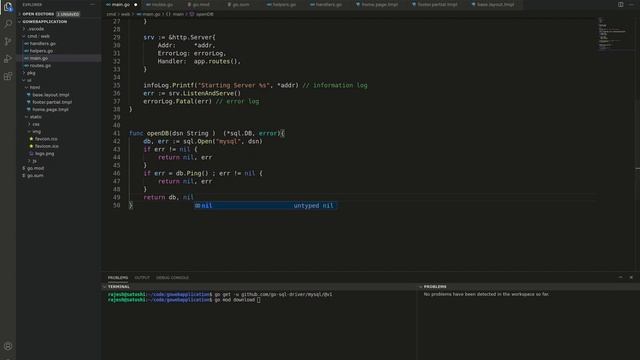
Task: Switch to the main.go editor tab
Action: click(121, 4)
